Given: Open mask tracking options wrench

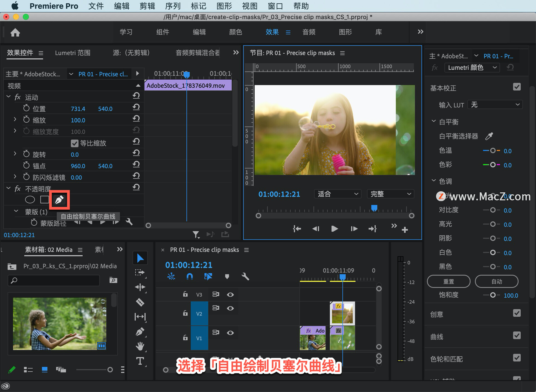Looking at the screenshot, I should [129, 222].
